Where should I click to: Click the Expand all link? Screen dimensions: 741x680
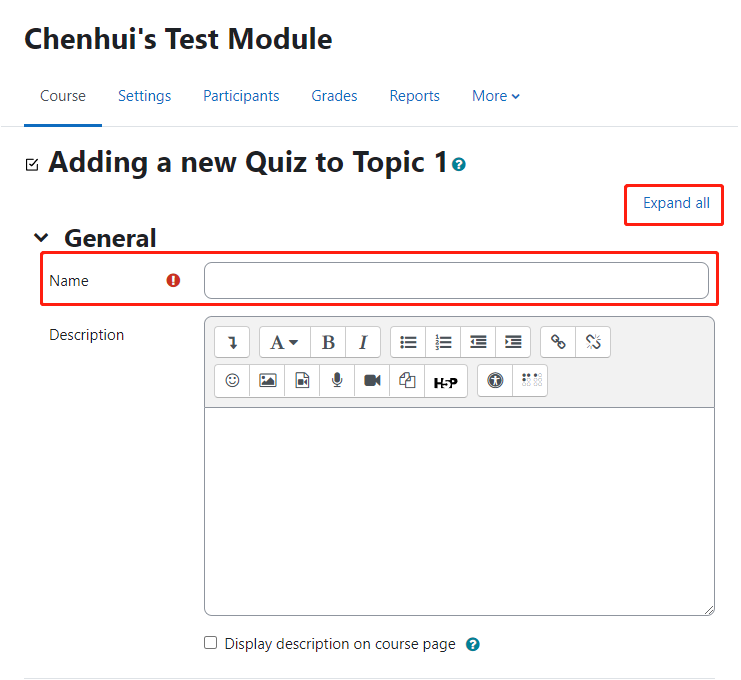point(676,203)
